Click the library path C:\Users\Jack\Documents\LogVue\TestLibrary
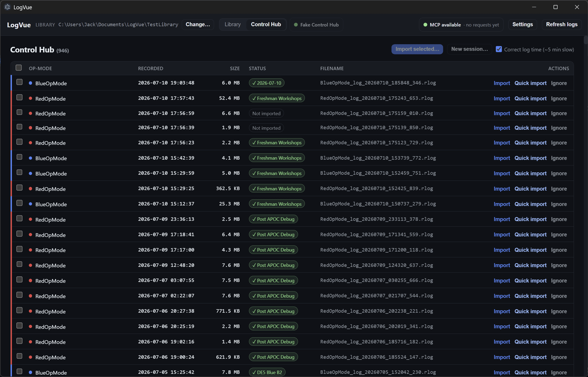 coord(118,25)
